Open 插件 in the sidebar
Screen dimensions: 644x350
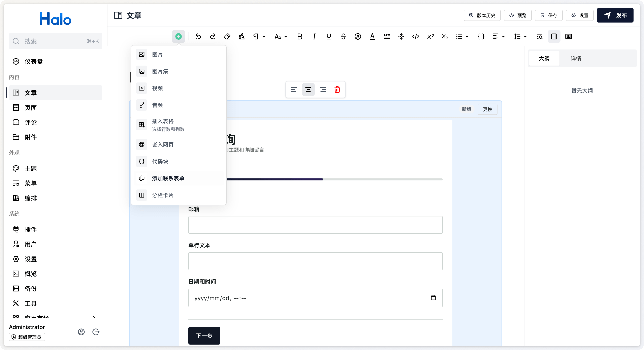pos(56,229)
